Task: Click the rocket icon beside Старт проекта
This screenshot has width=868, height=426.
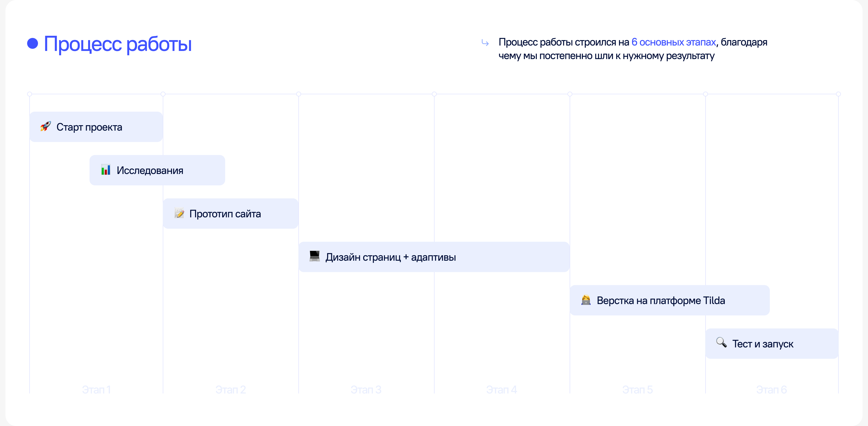Action: (x=46, y=127)
